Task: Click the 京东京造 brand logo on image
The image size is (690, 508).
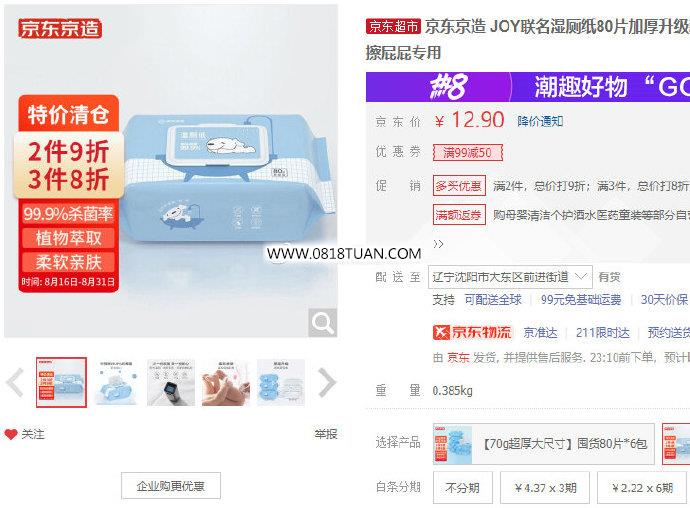Action: tap(60, 29)
